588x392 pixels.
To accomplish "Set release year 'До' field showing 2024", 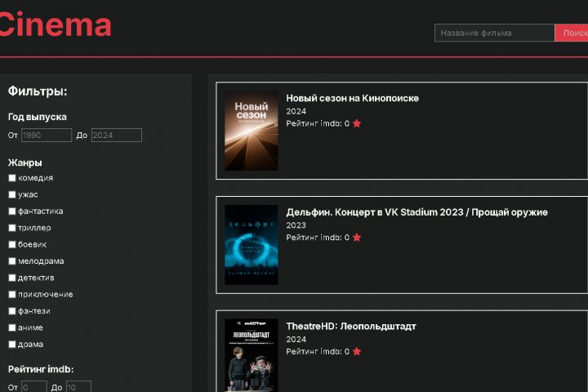I will click(117, 136).
